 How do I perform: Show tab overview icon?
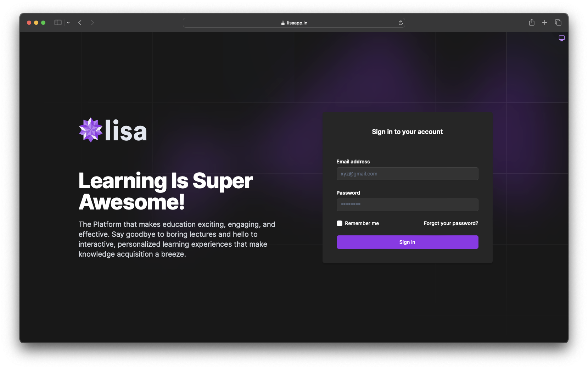tap(558, 23)
